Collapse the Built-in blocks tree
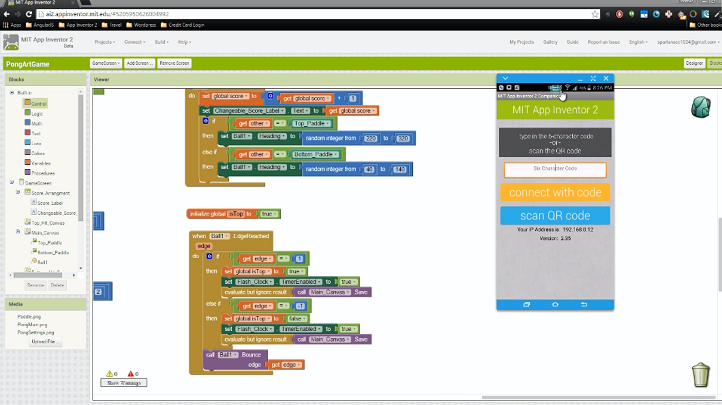Image resolution: width=722 pixels, height=405 pixels. pos(12,92)
